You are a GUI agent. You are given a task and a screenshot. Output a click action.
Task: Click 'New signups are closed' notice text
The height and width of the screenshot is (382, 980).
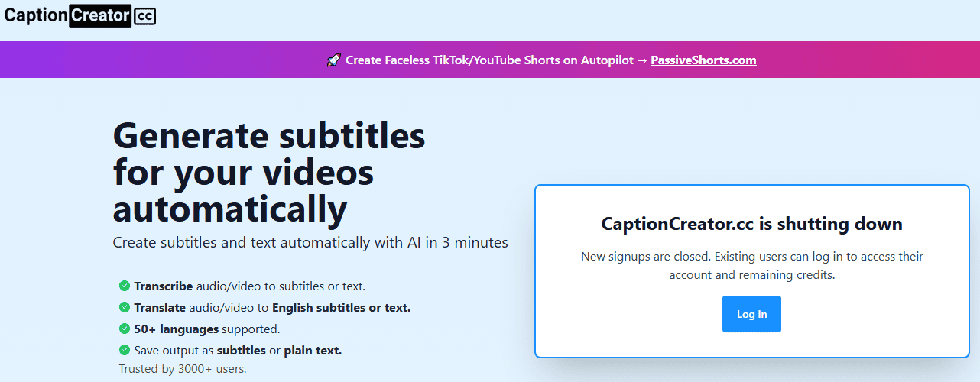[x=752, y=265]
